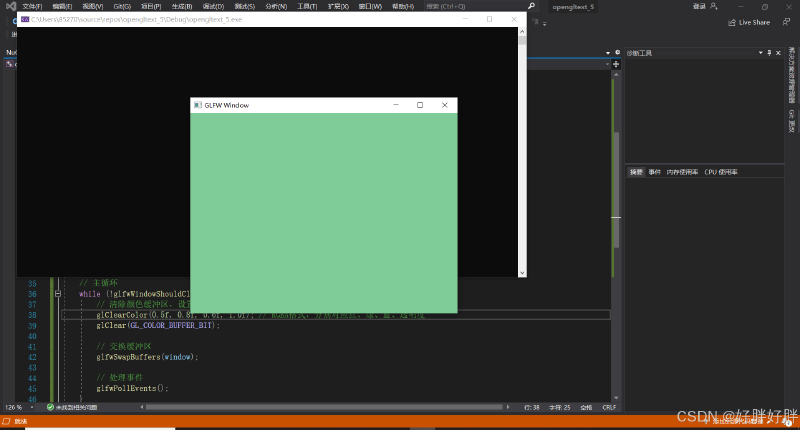Screen dimensions: 800x430
Task: Open the 项目(P) menu
Action: pyautogui.click(x=151, y=6)
